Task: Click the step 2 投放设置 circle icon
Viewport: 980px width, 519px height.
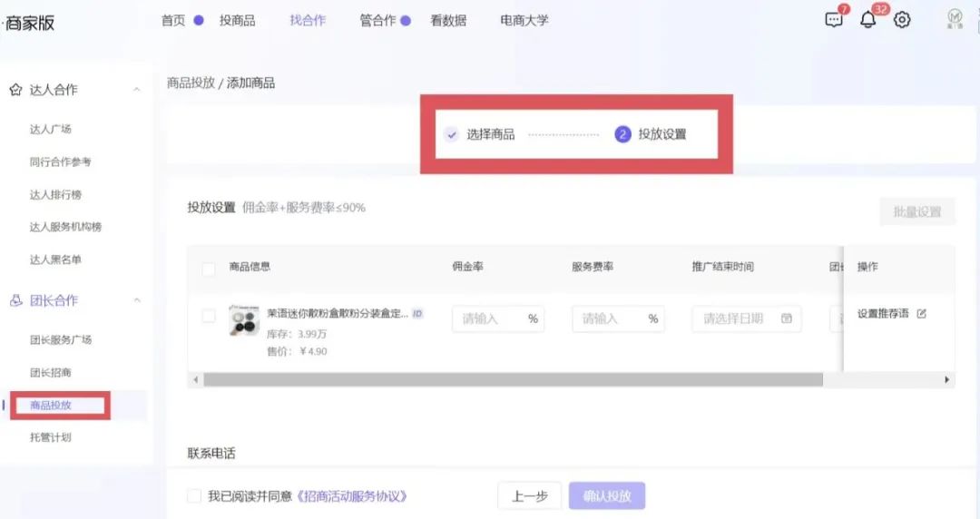Action: click(x=622, y=134)
